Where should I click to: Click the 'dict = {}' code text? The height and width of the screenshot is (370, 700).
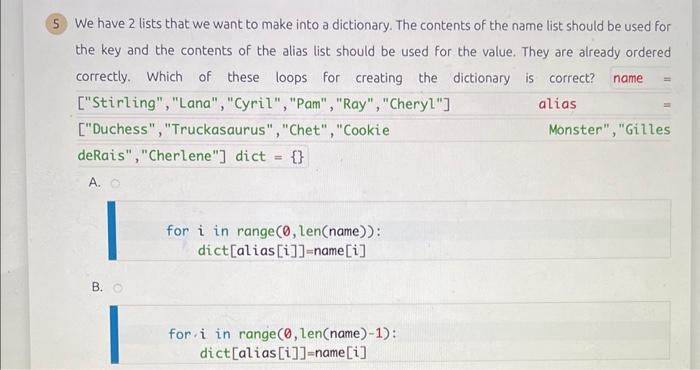pyautogui.click(x=269, y=157)
